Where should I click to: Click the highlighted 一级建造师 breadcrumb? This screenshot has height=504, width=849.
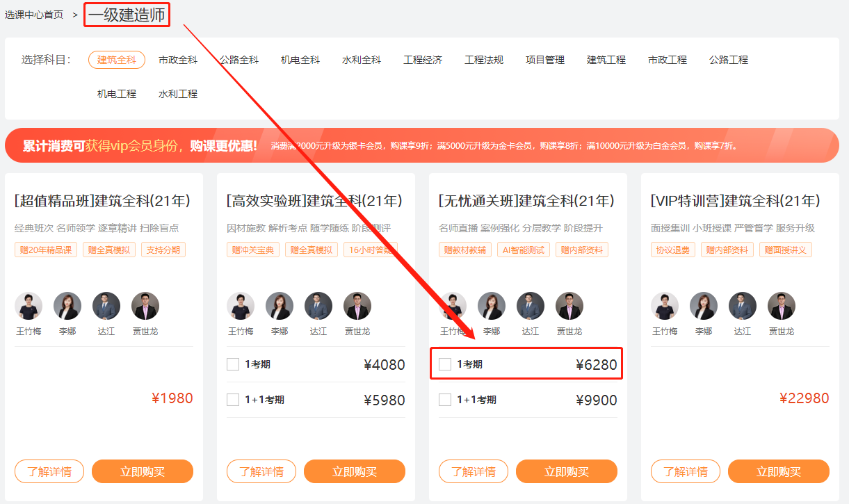point(126,14)
